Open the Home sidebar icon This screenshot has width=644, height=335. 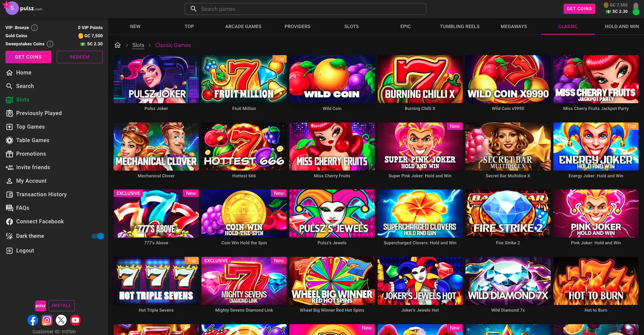click(9, 73)
